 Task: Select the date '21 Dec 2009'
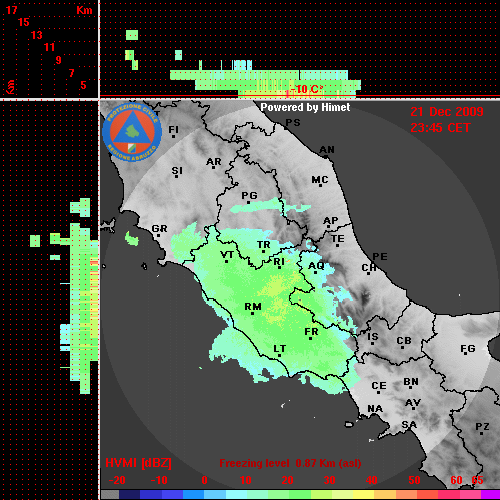click(447, 112)
